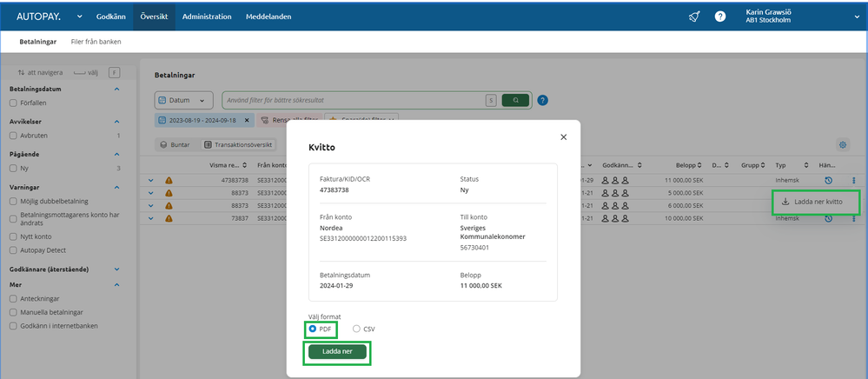Open the Meddelanden menu
The width and height of the screenshot is (868, 379).
point(268,17)
